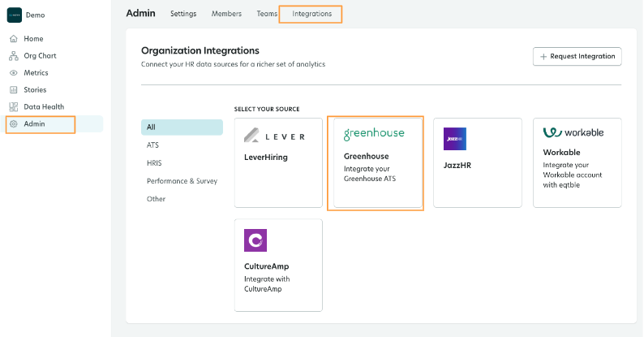Select the Integrations tab

coord(311,14)
